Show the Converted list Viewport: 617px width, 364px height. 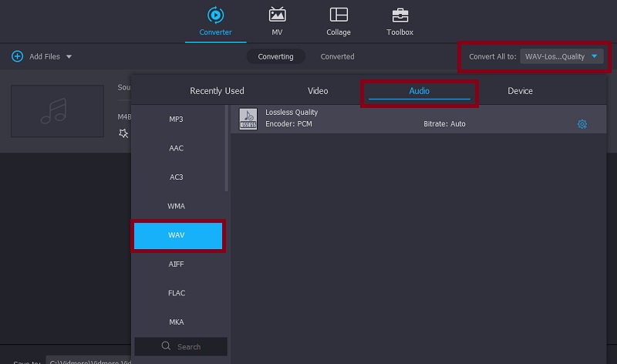point(337,56)
